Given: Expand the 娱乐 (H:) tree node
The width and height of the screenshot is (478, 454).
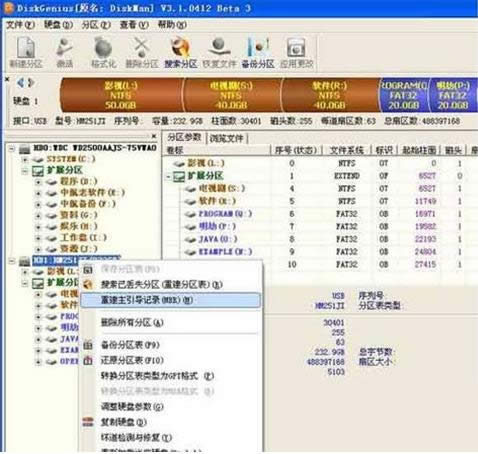Looking at the screenshot, I should [x=38, y=227].
